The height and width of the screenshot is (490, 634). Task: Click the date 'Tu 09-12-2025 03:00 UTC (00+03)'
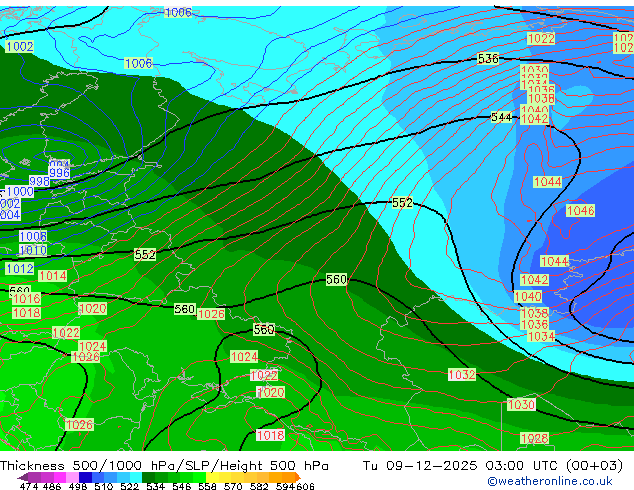coord(492,466)
